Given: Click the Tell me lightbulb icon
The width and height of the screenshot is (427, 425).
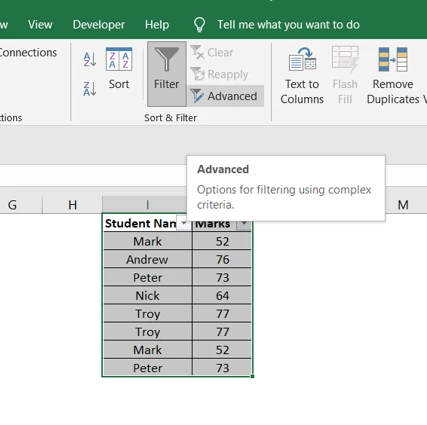Looking at the screenshot, I should [x=199, y=25].
